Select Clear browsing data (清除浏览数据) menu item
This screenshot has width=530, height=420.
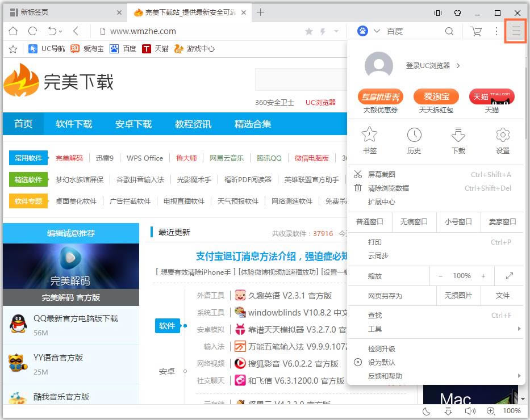(389, 188)
